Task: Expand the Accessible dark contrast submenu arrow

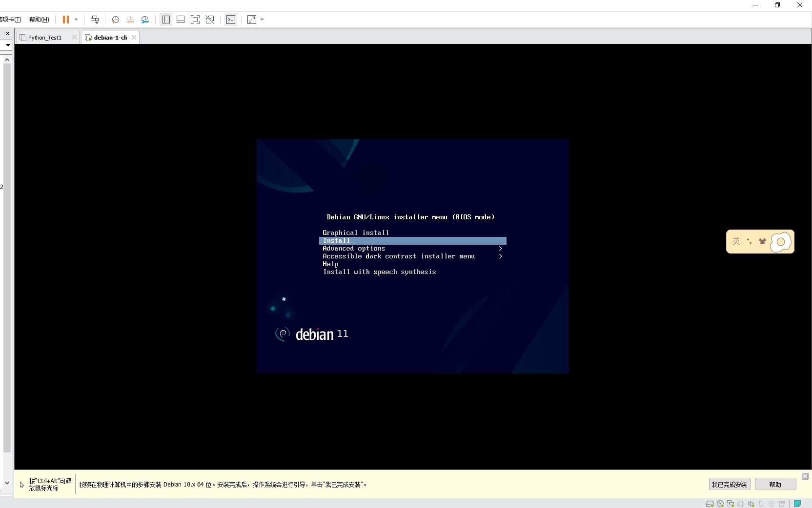Action: pyautogui.click(x=501, y=256)
